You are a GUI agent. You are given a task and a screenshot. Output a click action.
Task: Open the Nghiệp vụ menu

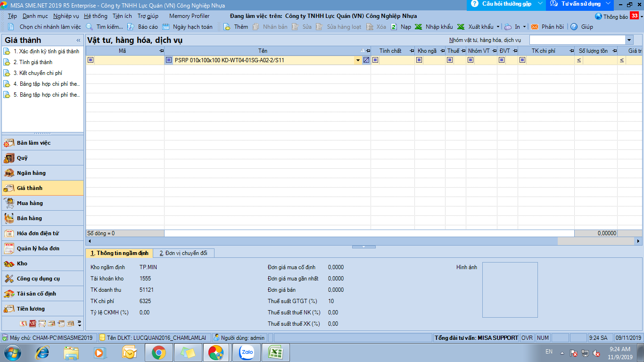[66, 16]
